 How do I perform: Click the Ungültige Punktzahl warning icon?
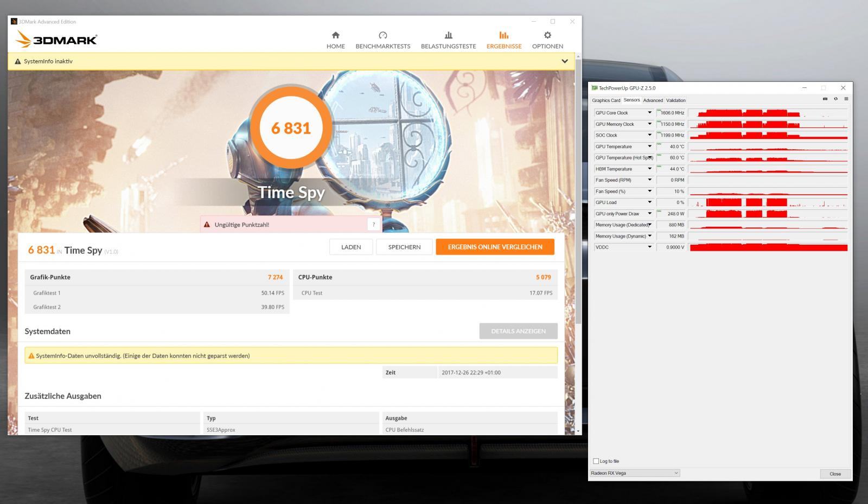tap(207, 225)
